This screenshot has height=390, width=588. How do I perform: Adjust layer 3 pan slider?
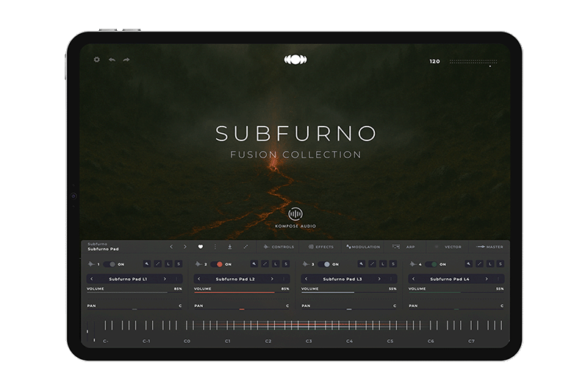(348, 309)
